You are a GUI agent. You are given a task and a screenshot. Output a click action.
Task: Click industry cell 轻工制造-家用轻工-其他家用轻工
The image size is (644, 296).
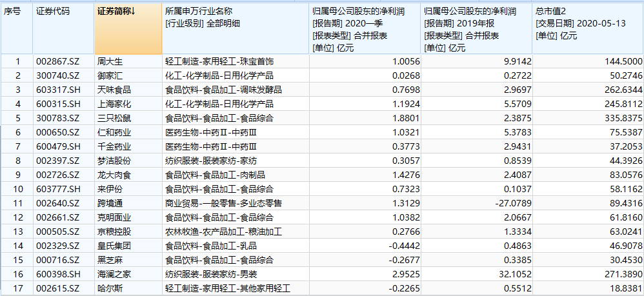236,288
